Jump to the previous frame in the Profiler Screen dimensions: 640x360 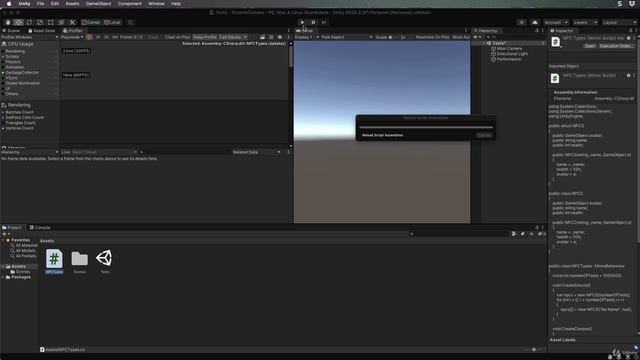click(98, 37)
